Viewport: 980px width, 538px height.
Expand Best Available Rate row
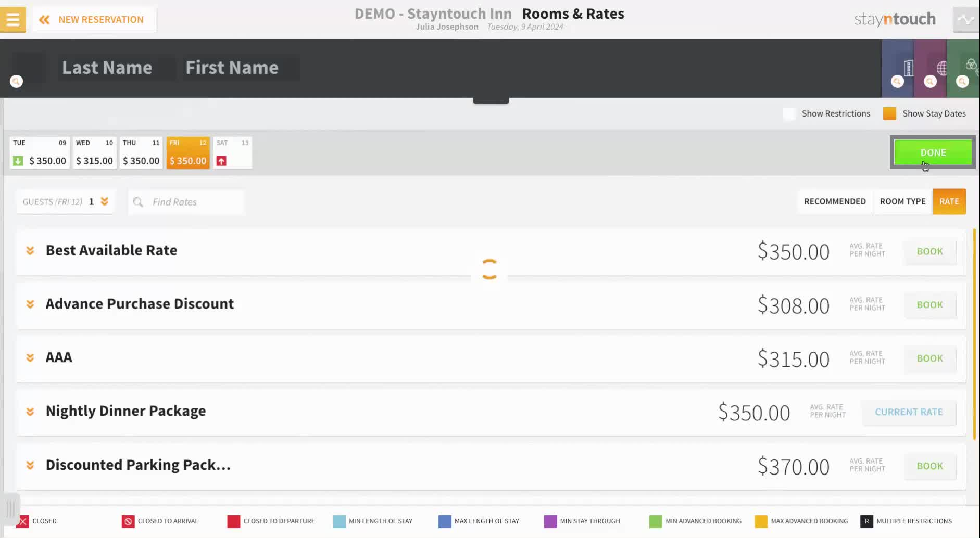click(x=30, y=251)
